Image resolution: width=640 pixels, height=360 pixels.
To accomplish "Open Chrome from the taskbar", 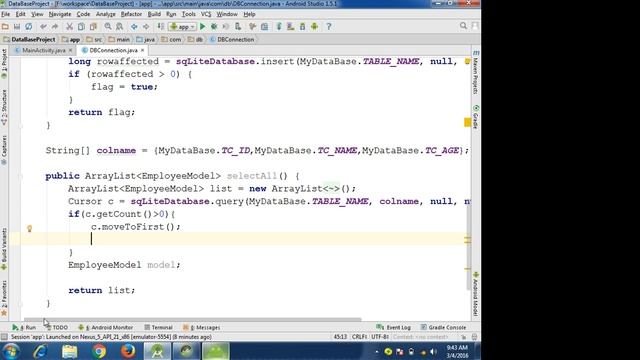I will click(x=99, y=351).
